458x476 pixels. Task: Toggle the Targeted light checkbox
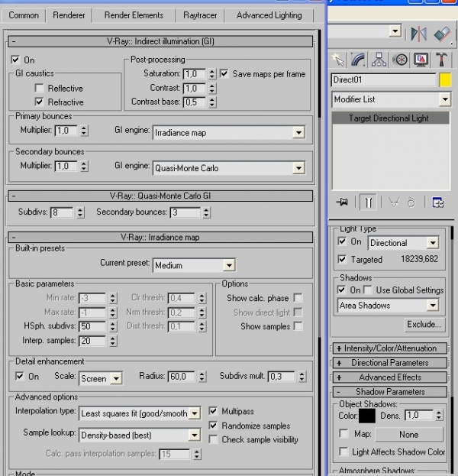(x=342, y=260)
